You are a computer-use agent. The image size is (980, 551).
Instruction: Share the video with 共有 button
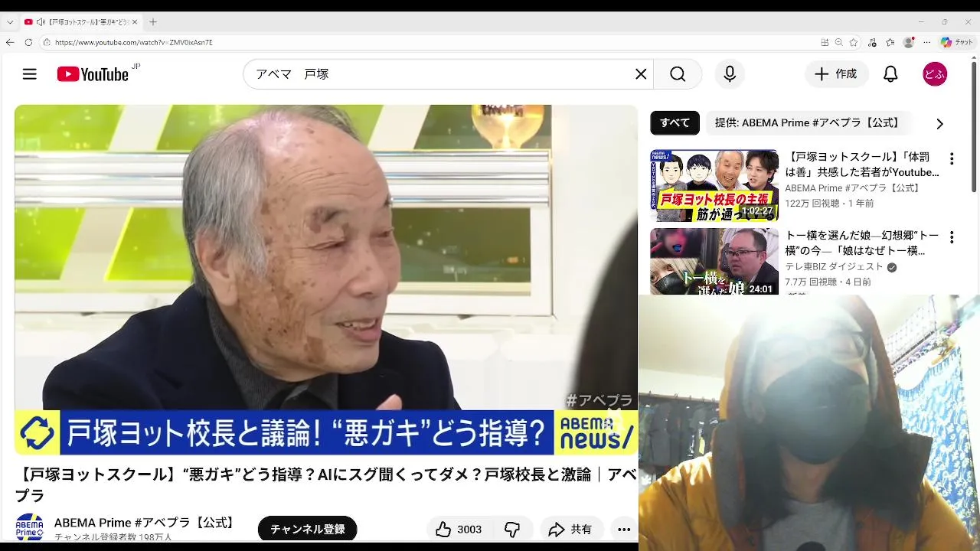coord(572,529)
